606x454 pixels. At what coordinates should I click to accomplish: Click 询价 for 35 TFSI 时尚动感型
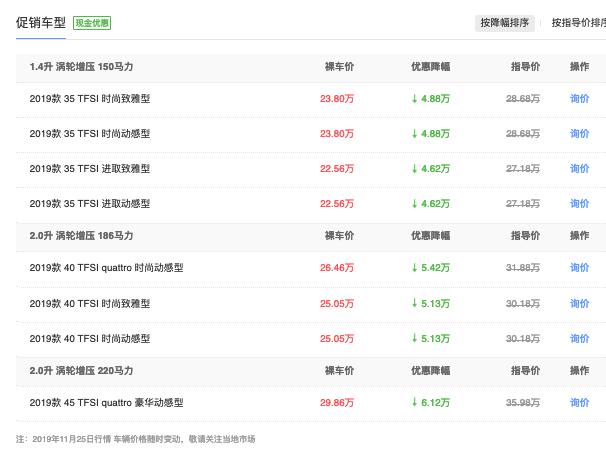(579, 134)
